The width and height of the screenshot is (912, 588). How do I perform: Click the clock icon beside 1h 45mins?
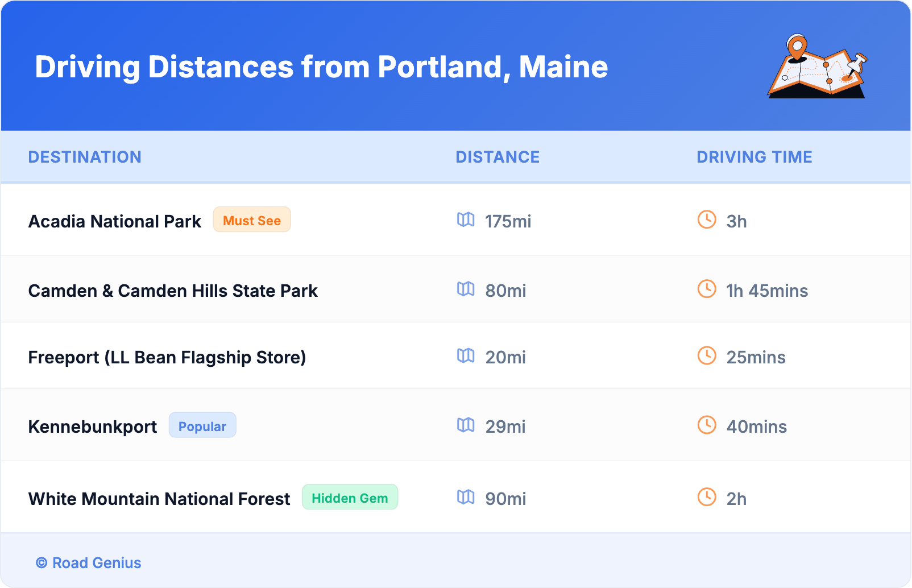[x=707, y=289]
